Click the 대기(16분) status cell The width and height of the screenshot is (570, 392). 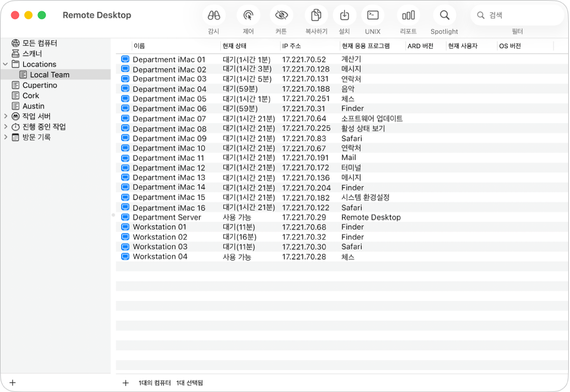239,237
